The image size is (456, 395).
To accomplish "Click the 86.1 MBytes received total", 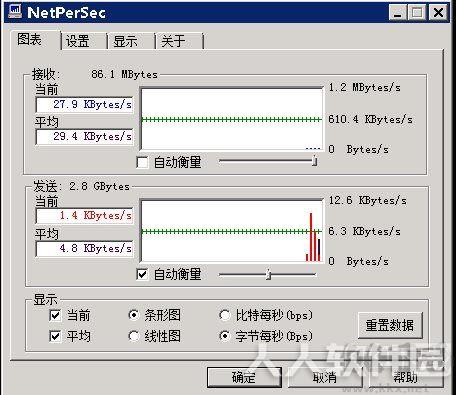I will pos(124,74).
